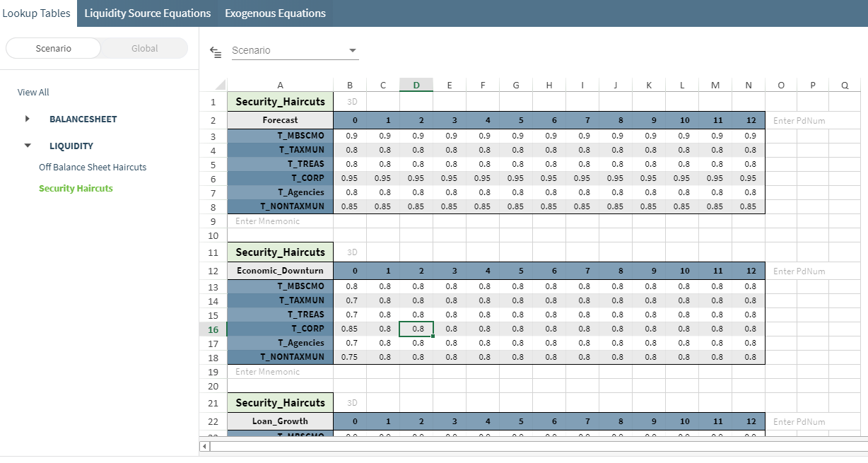Select the Global toggle option
Screen dimensions: 868x463
(145, 48)
